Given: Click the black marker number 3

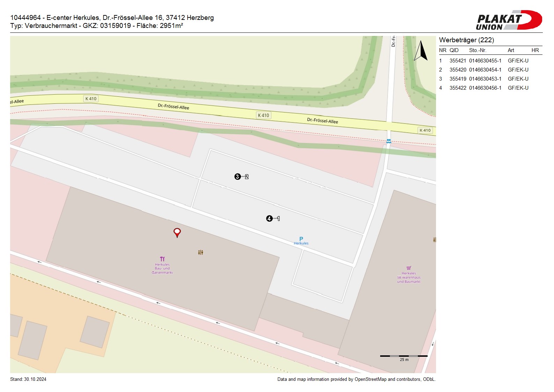Looking at the screenshot, I should click(237, 177).
